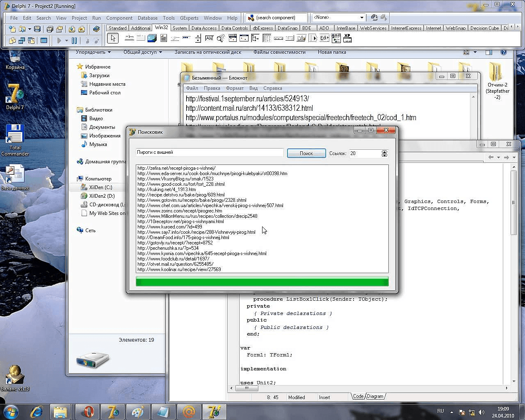Open the Project menu in Delphi
This screenshot has height=420, width=525.
pyautogui.click(x=79, y=18)
